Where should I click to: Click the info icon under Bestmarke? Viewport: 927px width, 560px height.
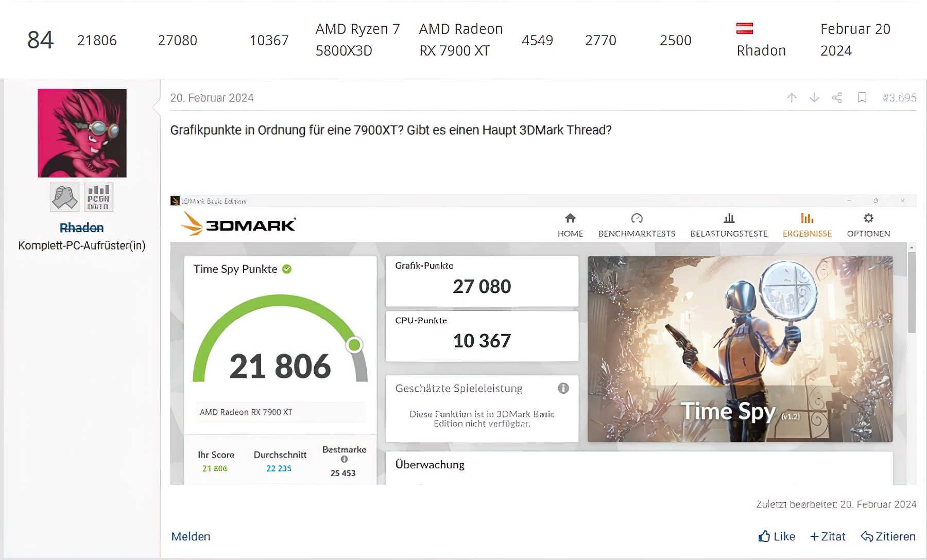(x=344, y=459)
